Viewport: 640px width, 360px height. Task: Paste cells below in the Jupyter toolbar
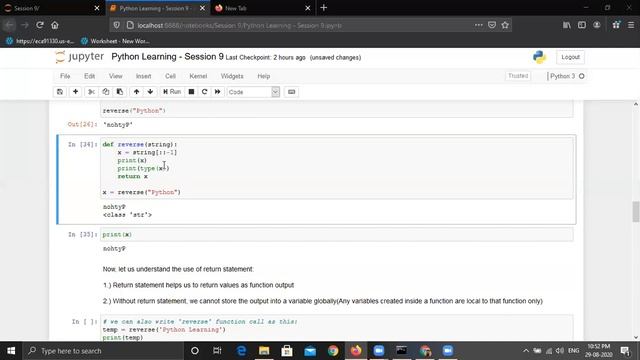click(x=120, y=92)
